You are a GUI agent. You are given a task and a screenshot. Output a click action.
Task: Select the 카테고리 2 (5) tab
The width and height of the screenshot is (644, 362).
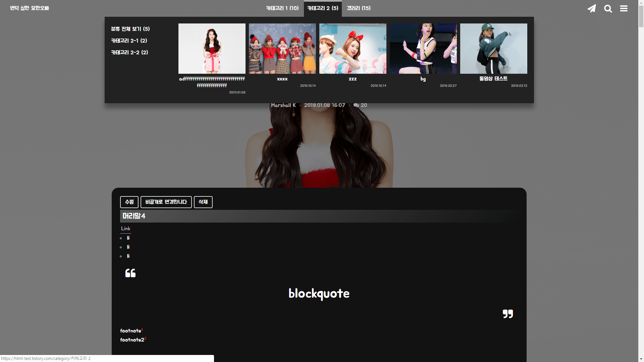(323, 8)
